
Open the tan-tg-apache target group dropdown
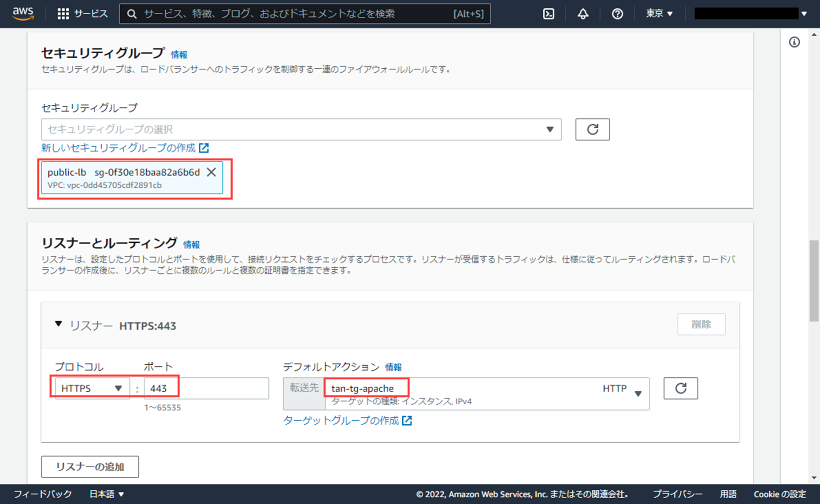click(487, 394)
